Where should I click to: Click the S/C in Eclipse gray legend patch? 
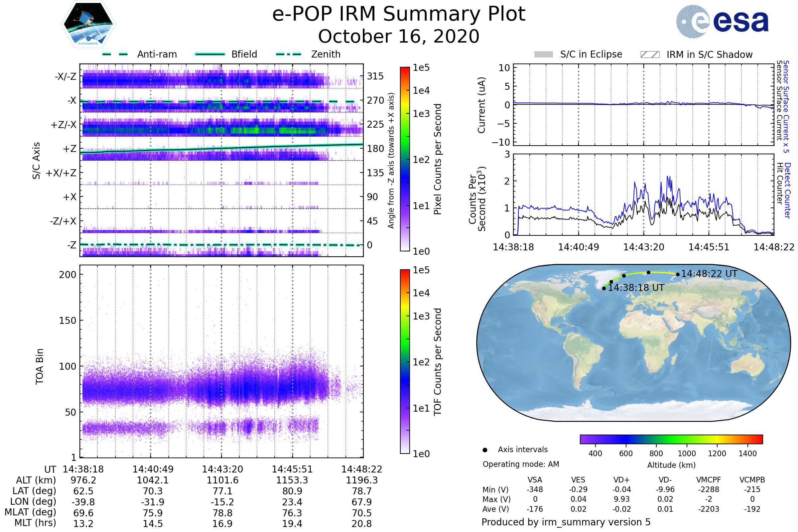(543, 55)
